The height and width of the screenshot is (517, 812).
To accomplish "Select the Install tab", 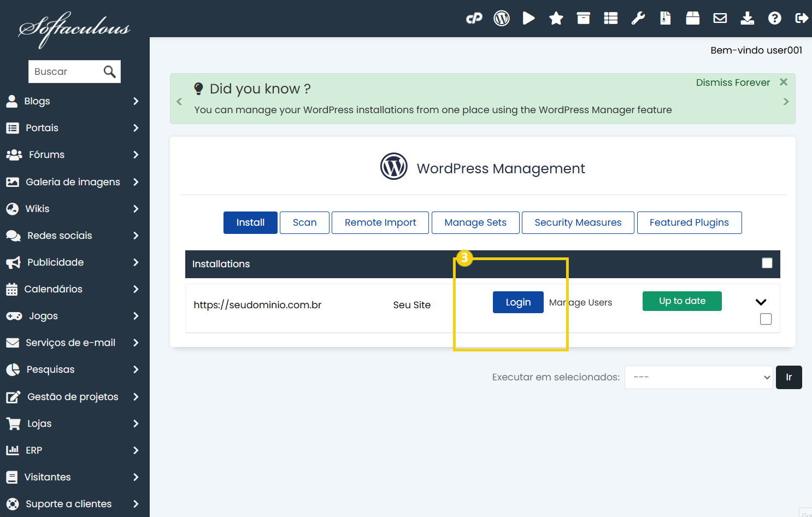I will coord(250,222).
